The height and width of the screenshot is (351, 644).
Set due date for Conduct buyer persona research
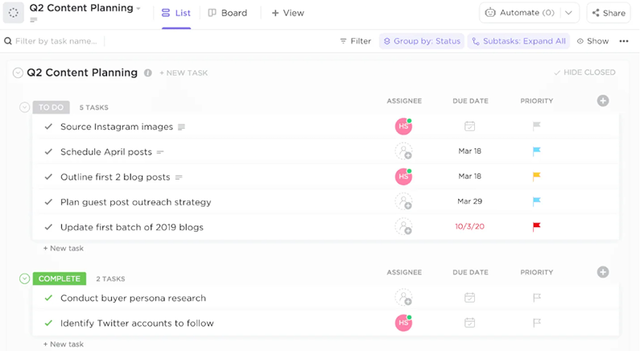469,298
